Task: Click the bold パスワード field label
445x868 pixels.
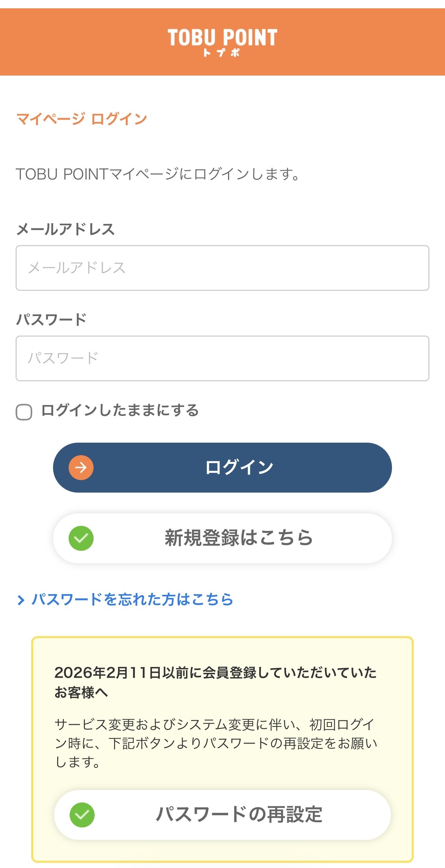Action: [51, 320]
